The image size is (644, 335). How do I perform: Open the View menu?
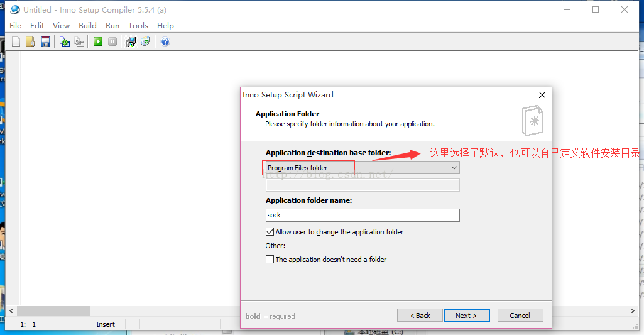click(x=61, y=26)
